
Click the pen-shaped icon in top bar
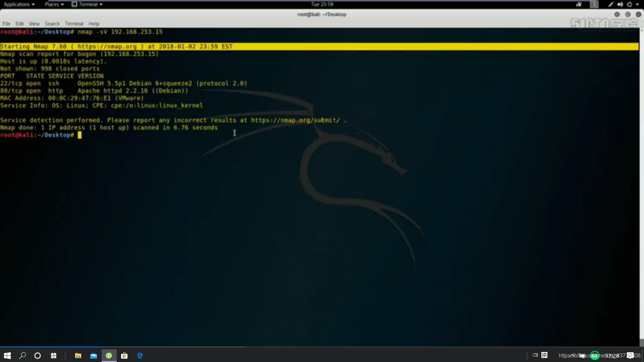(x=610, y=4)
